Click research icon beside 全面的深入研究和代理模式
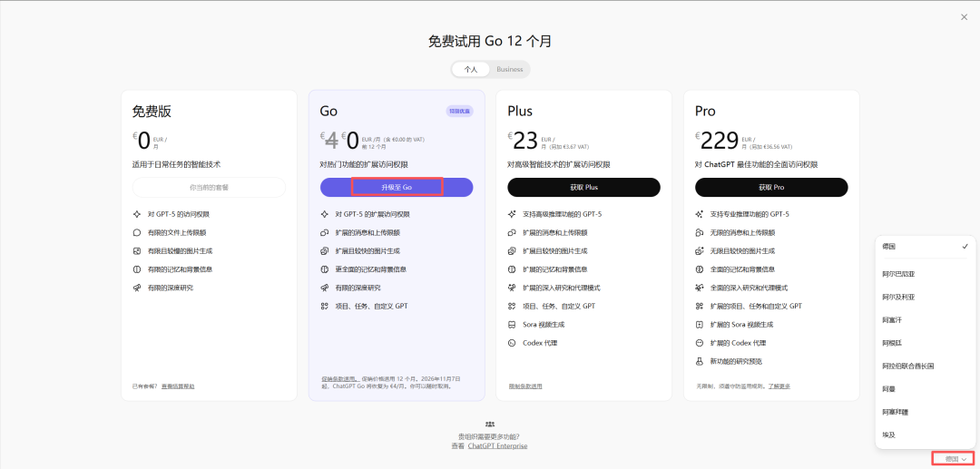 click(x=700, y=288)
